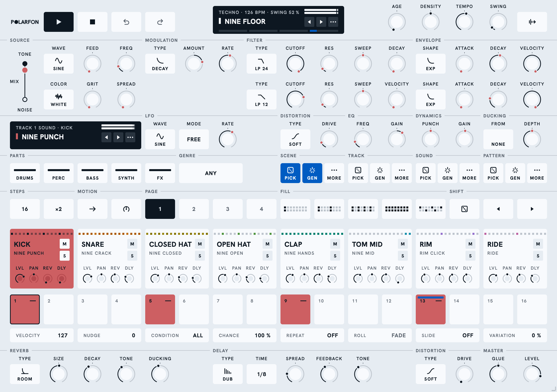The width and height of the screenshot is (557, 392).
Task: Solo the RIDE track
Action: (x=538, y=256)
